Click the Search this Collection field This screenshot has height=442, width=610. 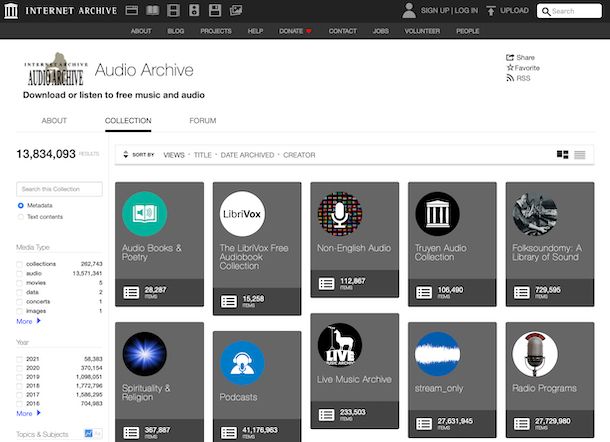point(60,189)
